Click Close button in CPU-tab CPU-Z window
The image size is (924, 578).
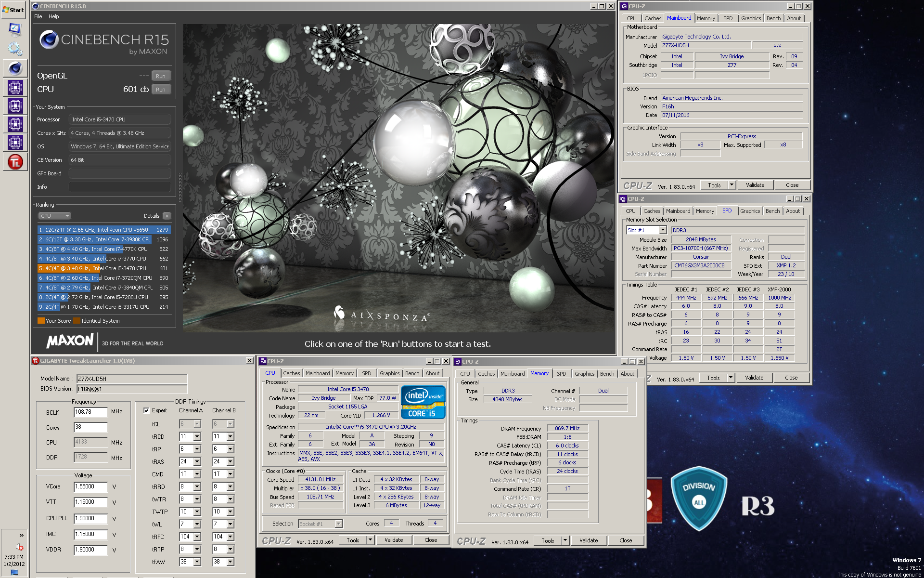point(431,540)
